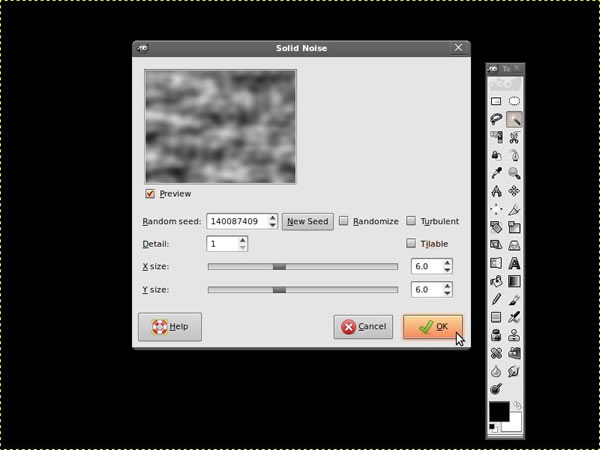Select the Crop tool
This screenshot has height=450, width=600.
[514, 209]
